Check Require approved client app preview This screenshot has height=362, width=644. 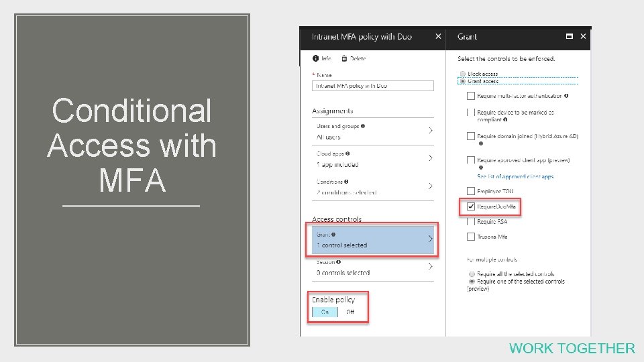tap(471, 160)
